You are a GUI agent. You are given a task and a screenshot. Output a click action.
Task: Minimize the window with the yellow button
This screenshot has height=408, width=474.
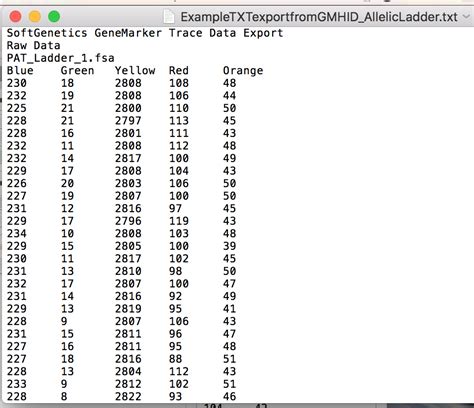pos(35,16)
